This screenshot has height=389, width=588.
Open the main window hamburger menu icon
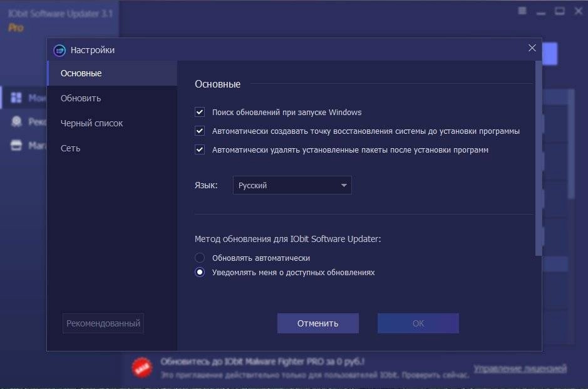point(522,11)
